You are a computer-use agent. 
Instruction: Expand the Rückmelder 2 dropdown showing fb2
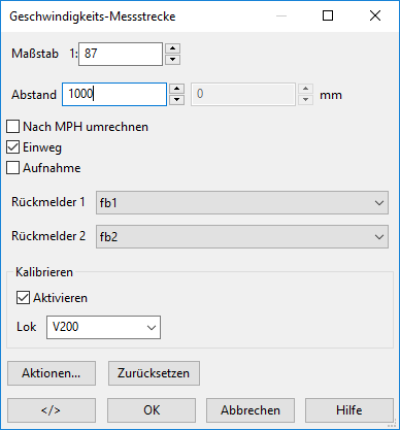click(x=242, y=237)
